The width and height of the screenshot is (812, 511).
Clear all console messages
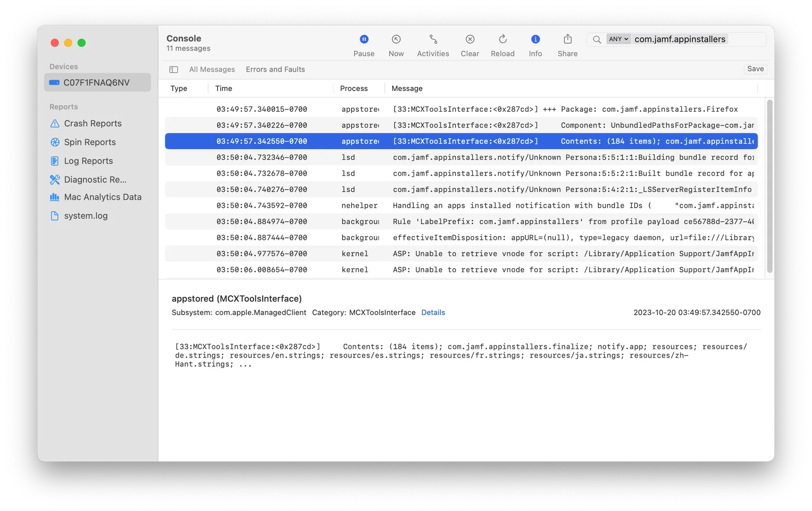coord(469,45)
